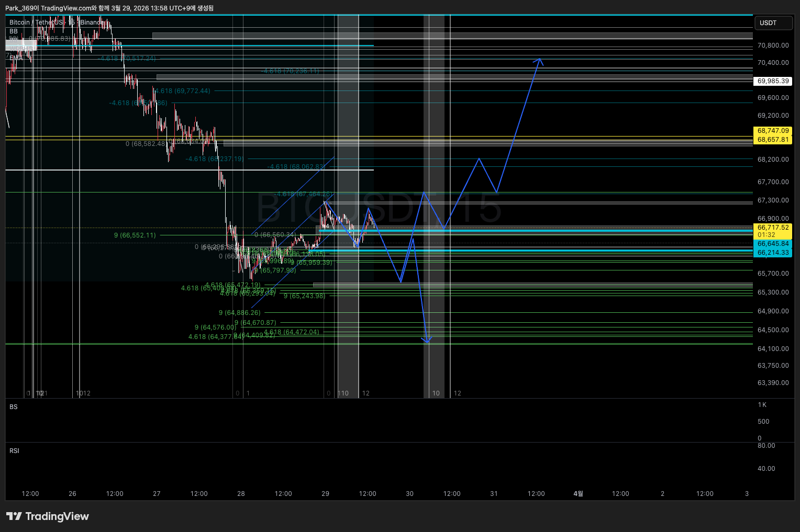Click the 69,985.39 price label
The image size is (800, 532).
point(773,81)
